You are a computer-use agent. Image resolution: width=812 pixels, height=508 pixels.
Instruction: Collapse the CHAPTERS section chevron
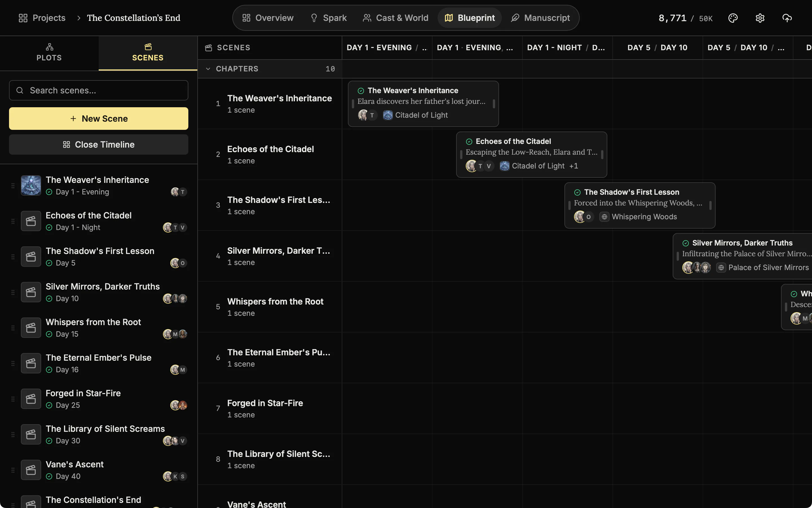(208, 69)
